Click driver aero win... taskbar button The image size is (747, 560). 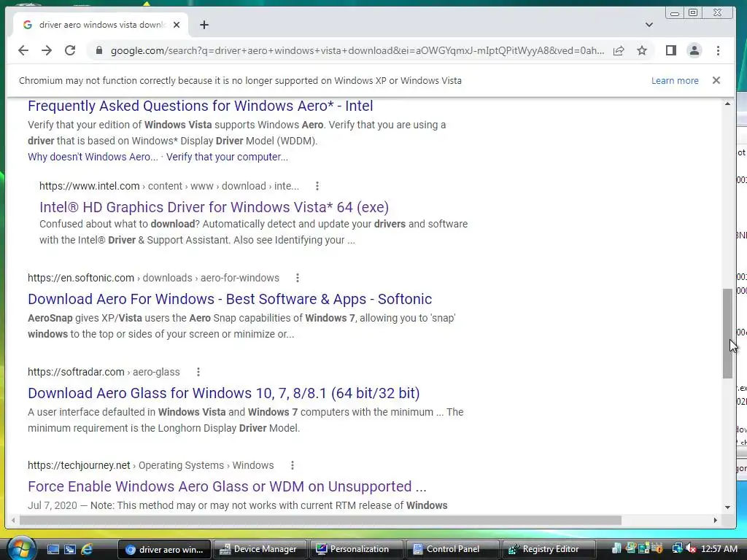[x=163, y=549]
